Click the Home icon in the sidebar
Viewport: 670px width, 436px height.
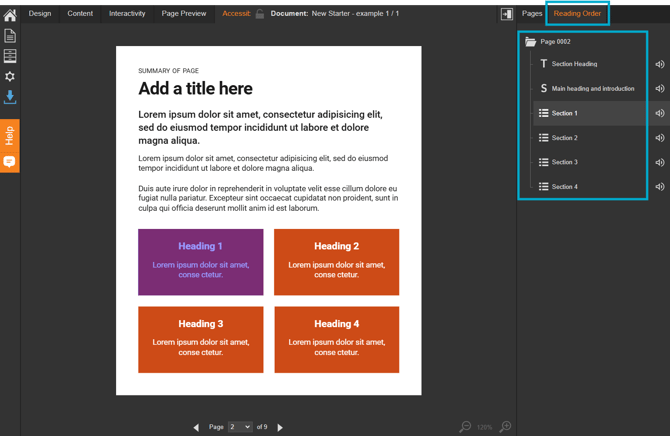point(10,14)
